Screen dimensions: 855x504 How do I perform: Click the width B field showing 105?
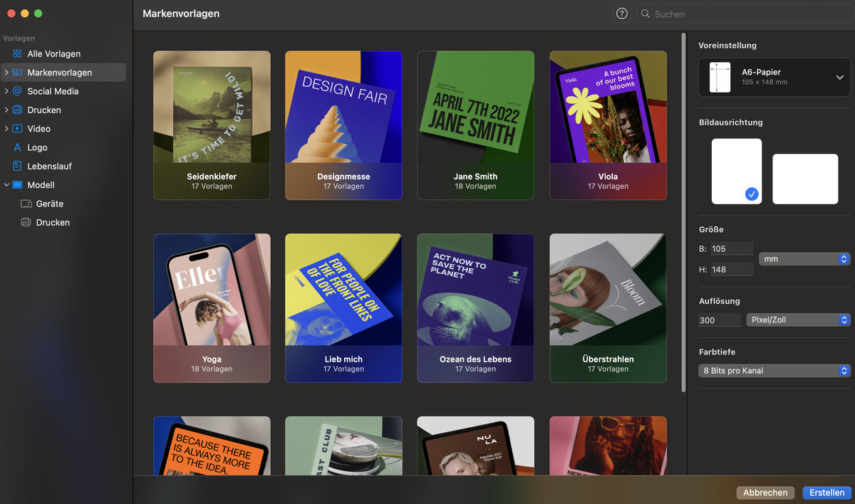[732, 248]
